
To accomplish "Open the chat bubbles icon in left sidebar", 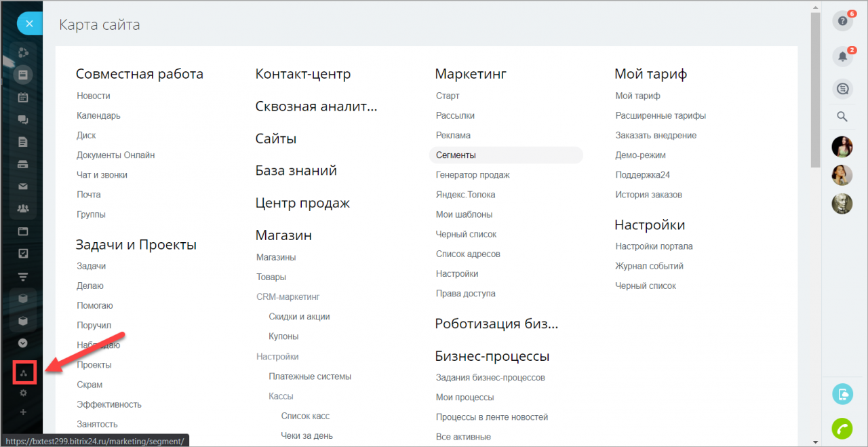I will (23, 119).
